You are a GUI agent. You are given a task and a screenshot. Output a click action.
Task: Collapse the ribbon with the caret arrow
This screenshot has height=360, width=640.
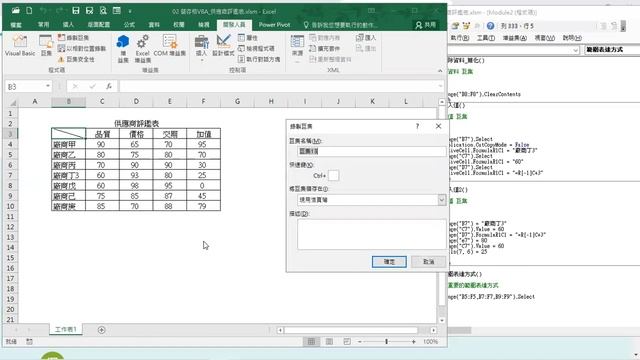click(x=440, y=71)
